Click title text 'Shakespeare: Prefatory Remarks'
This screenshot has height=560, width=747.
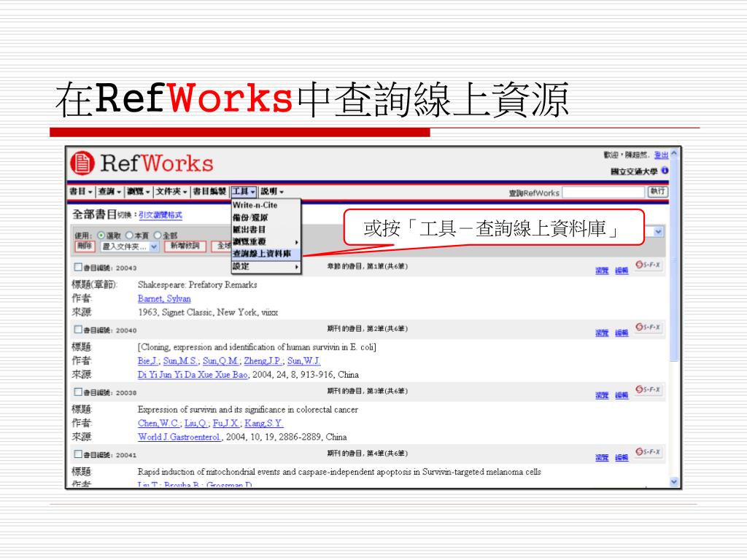(x=197, y=285)
